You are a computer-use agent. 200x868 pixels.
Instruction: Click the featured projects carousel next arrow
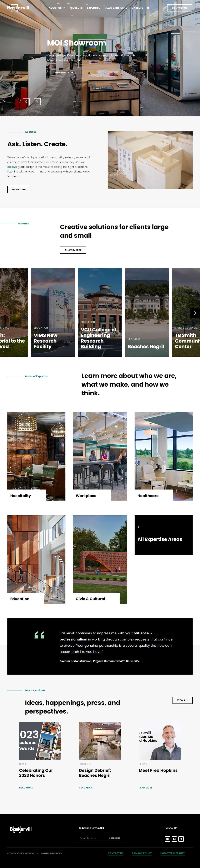coord(195,313)
